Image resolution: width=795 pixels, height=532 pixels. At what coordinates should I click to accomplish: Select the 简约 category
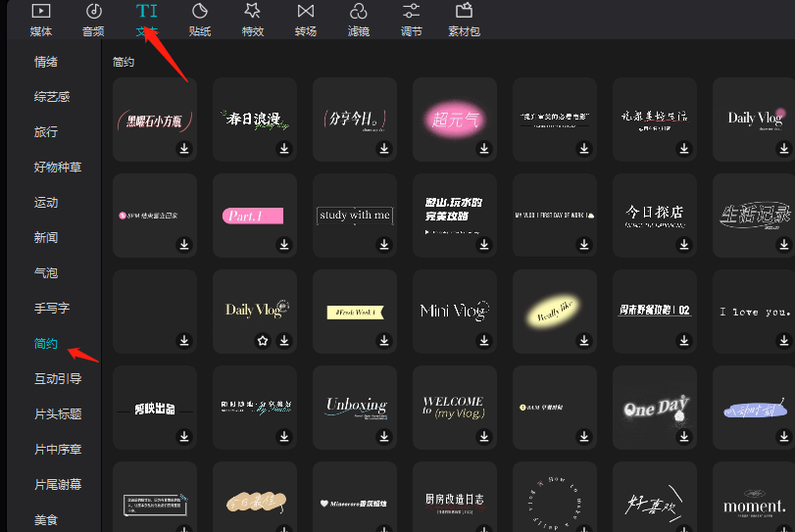point(46,344)
